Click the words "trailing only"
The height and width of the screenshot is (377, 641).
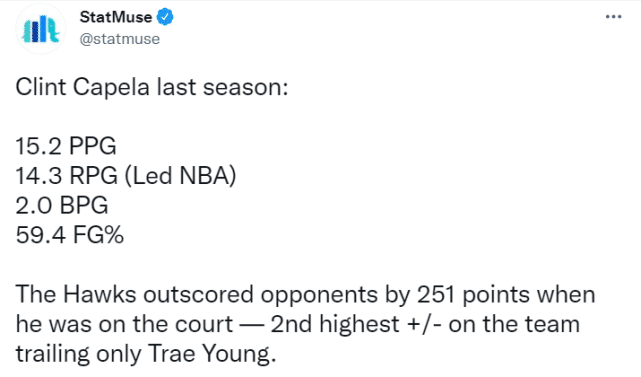click(x=78, y=354)
